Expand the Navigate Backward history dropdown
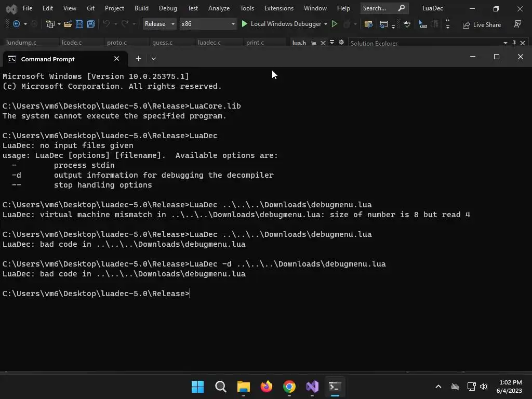The width and height of the screenshot is (532, 399). tap(25, 24)
